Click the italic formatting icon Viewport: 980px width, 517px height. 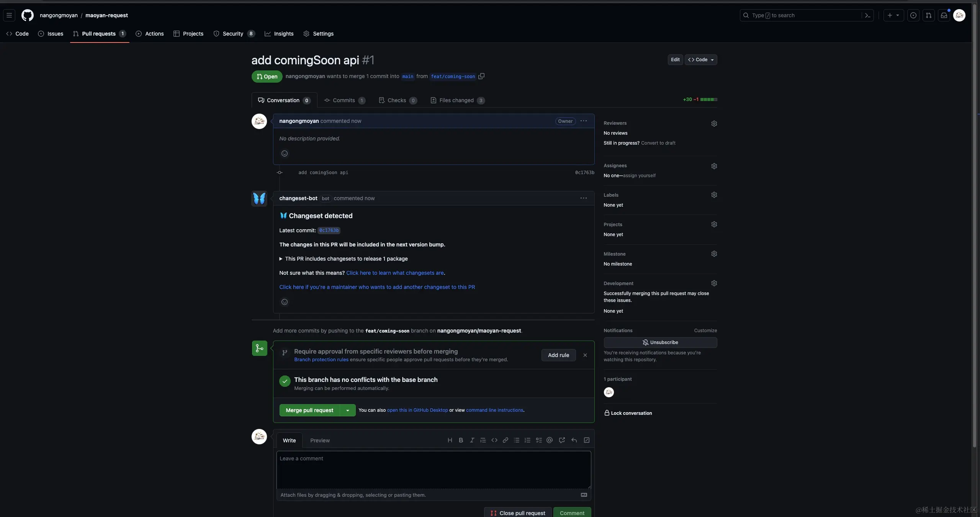[472, 440]
